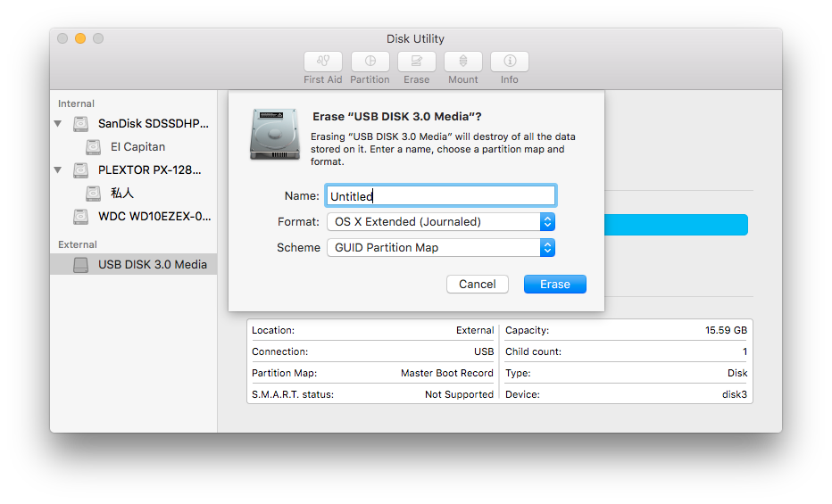Click the 私人 volume icon
Image resolution: width=832 pixels, height=504 pixels.
(94, 194)
